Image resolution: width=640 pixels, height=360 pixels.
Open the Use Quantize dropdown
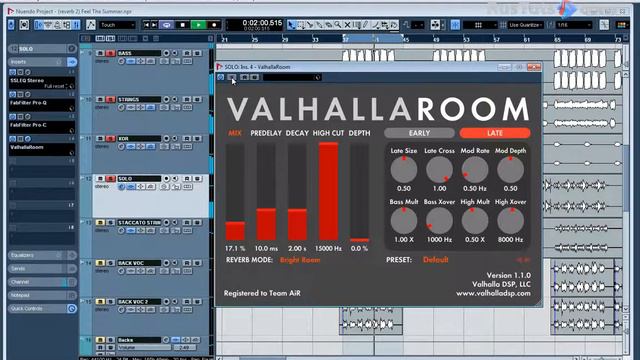click(x=526, y=25)
